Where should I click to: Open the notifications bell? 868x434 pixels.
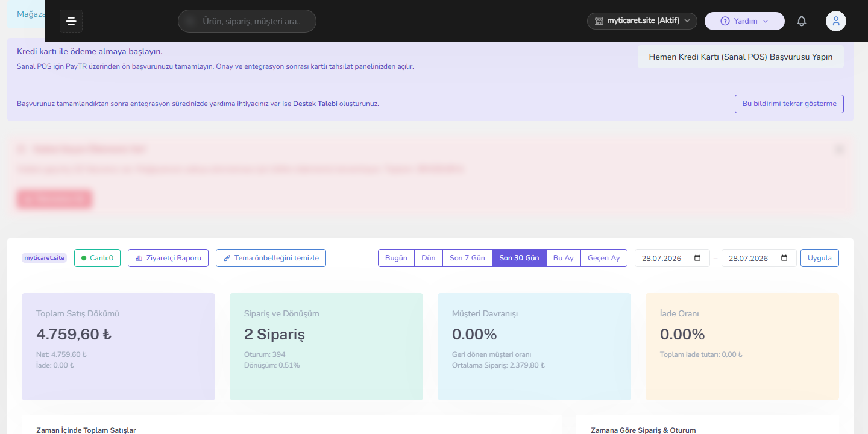(x=802, y=21)
